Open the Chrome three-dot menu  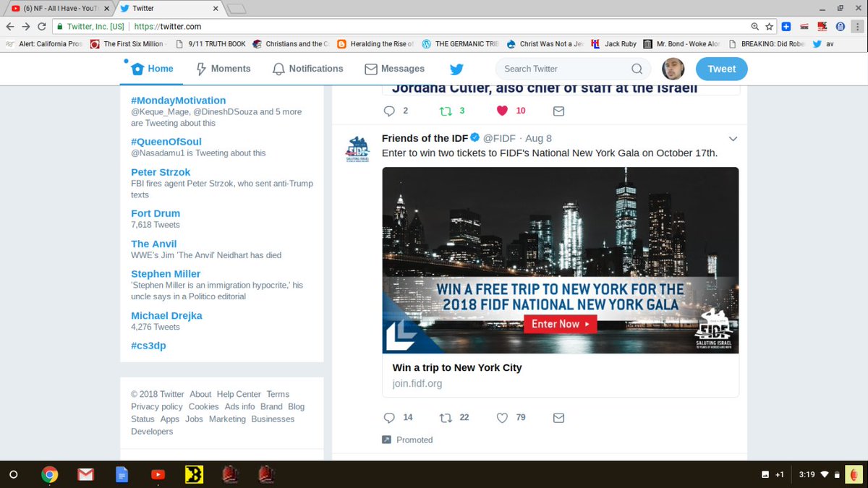click(858, 26)
